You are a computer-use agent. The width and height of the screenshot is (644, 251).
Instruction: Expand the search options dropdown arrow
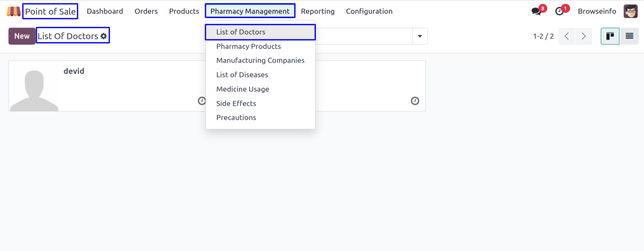pos(420,36)
